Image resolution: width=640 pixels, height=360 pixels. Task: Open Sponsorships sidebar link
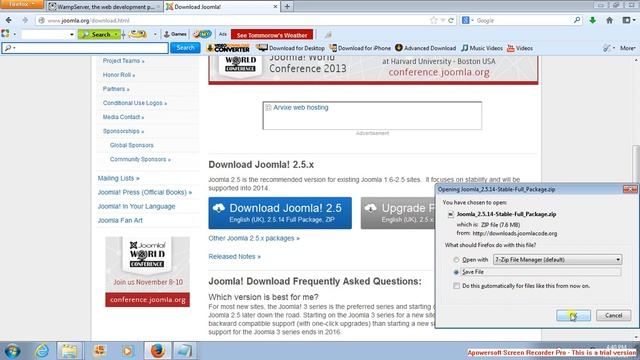click(x=123, y=131)
